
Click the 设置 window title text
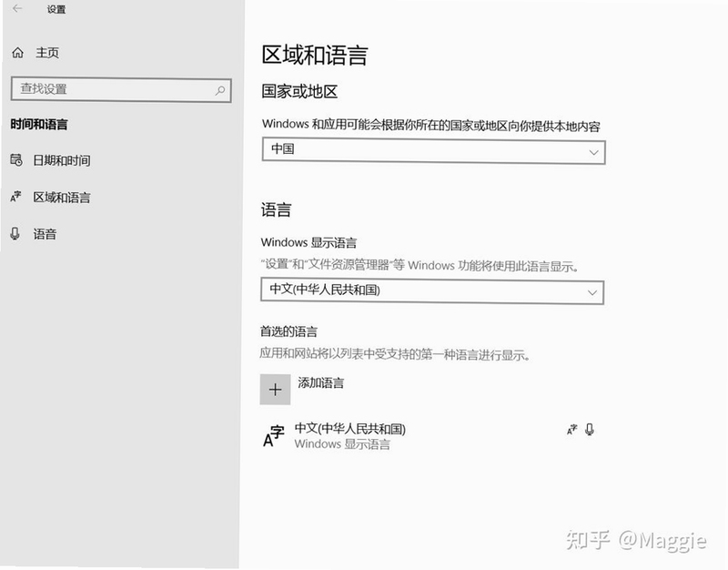[56, 9]
